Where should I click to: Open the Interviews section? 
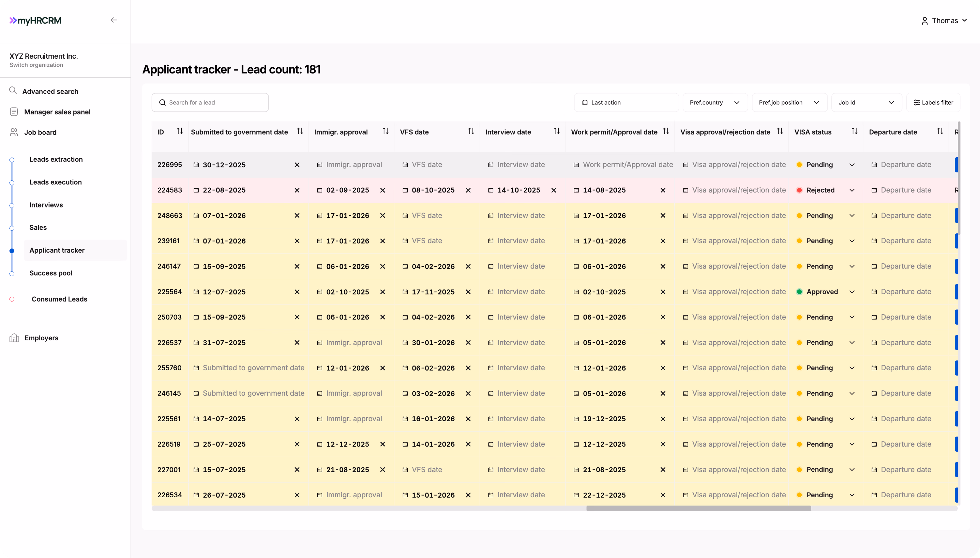pyautogui.click(x=46, y=205)
